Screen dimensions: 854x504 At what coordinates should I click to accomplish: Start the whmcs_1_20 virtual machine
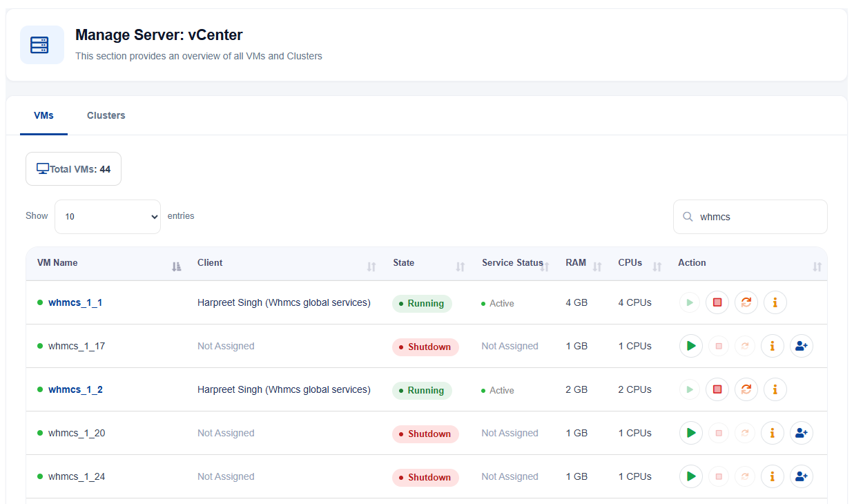point(690,433)
